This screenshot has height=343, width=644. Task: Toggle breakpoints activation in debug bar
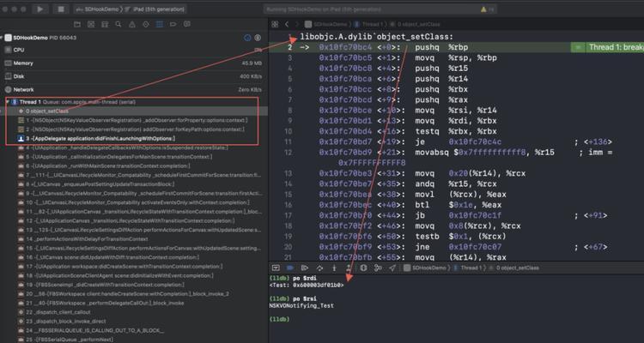pos(290,268)
